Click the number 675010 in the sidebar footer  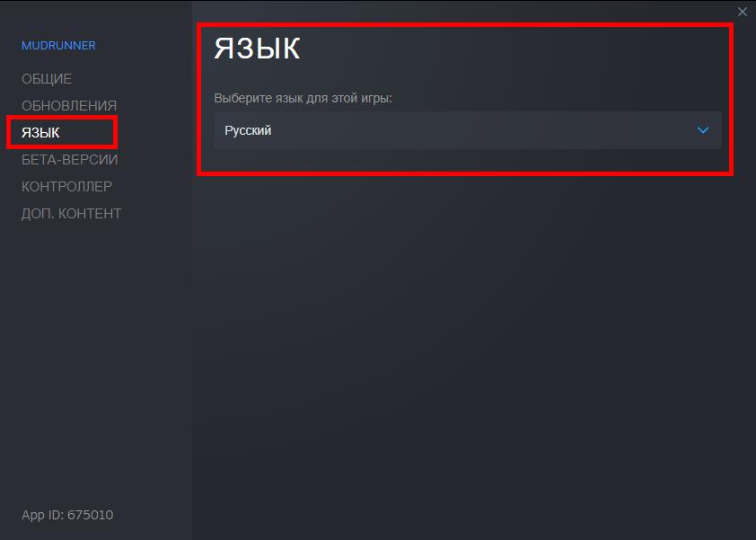[x=90, y=515]
